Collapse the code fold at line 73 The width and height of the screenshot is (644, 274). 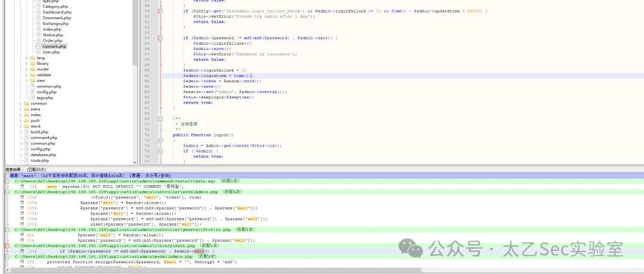tap(160, 141)
